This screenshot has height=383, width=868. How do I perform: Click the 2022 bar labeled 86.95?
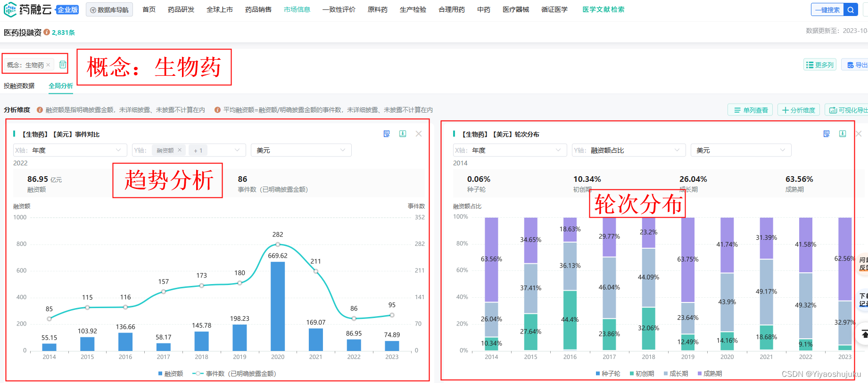click(x=354, y=345)
